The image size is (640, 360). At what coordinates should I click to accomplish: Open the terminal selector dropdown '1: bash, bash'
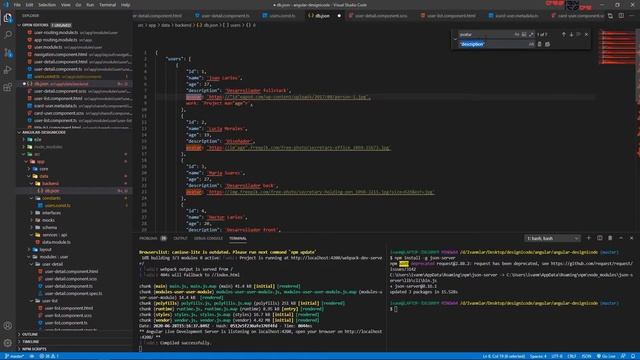pos(552,238)
